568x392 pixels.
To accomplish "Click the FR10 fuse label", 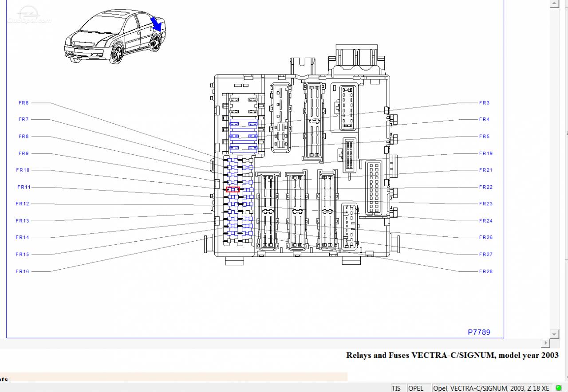I will pyautogui.click(x=23, y=170).
